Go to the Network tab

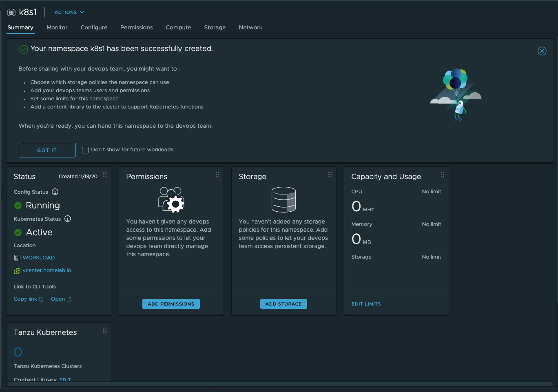point(250,27)
